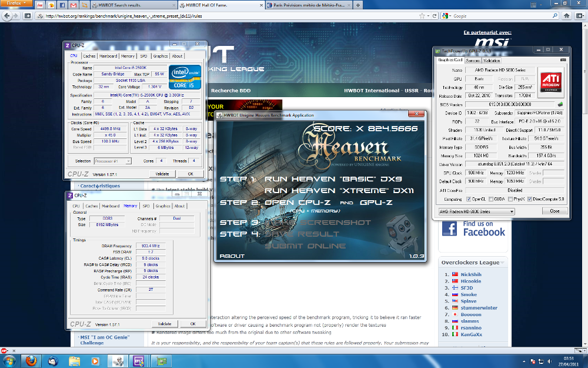Open Windows Explorer folder from taskbar
Screen dimensions: 588x368
pyautogui.click(x=74, y=362)
